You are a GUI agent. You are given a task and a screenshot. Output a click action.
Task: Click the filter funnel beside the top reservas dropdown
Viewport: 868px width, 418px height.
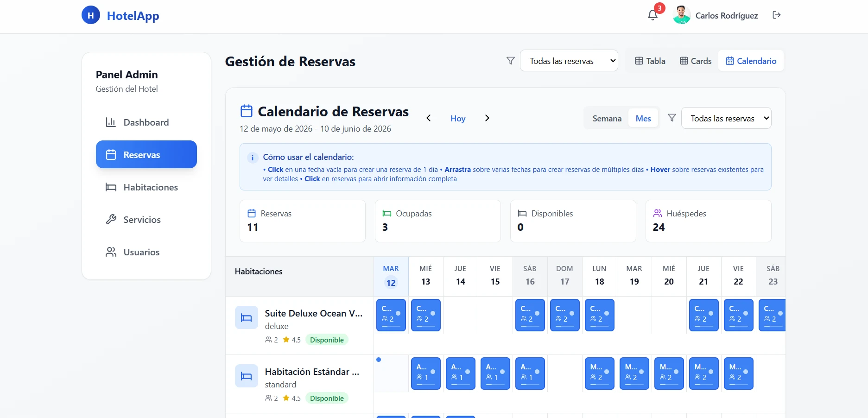511,61
